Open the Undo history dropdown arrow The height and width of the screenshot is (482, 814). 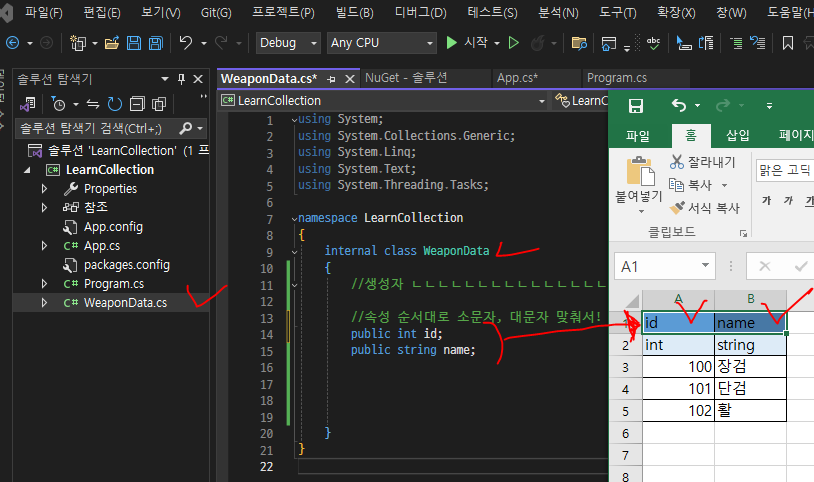pyautogui.click(x=204, y=43)
